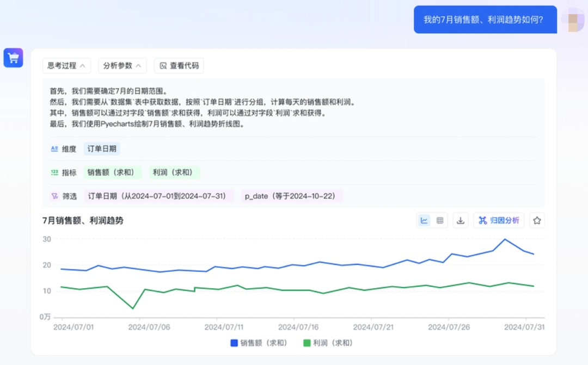Click the 2024/07/11 x-axis label
This screenshot has width=588, height=365.
pos(224,327)
